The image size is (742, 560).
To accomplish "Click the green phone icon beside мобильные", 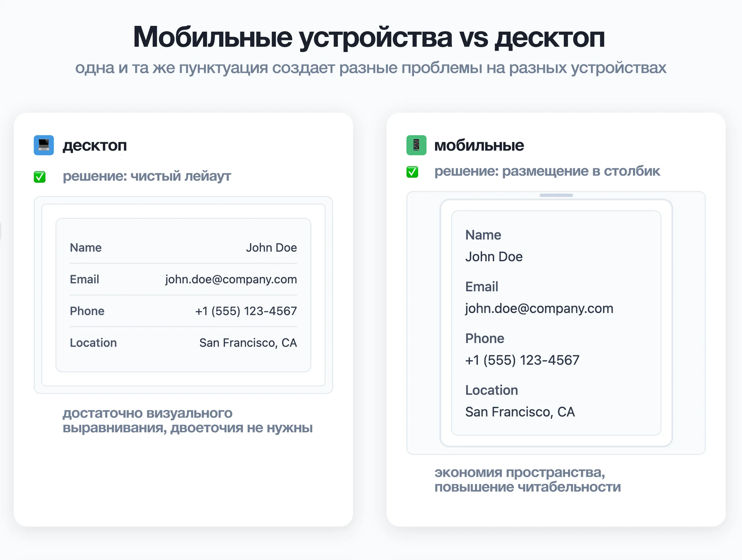I will [x=416, y=145].
